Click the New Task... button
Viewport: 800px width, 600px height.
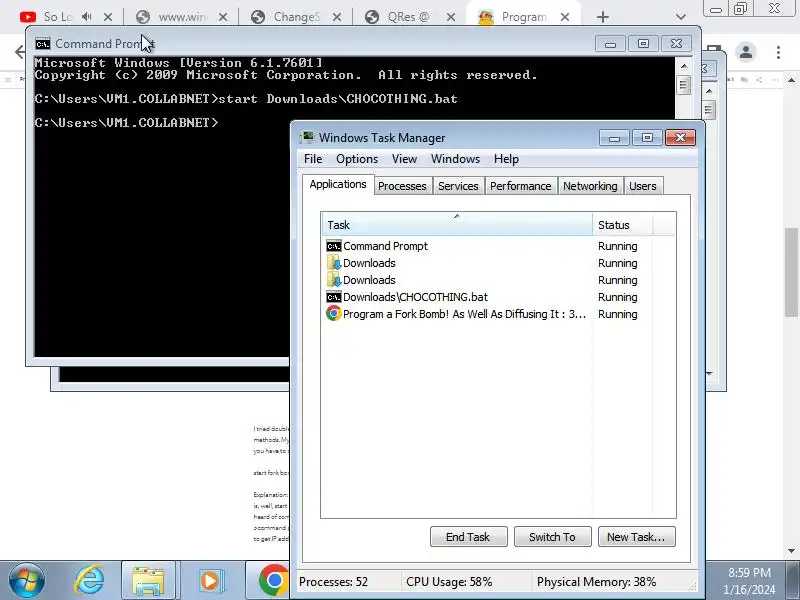click(636, 537)
